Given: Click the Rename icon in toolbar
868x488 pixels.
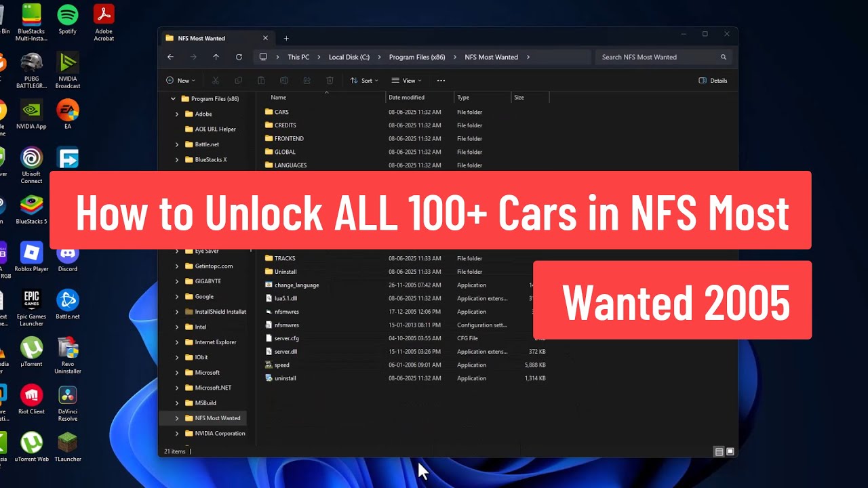Looking at the screenshot, I should tap(284, 81).
